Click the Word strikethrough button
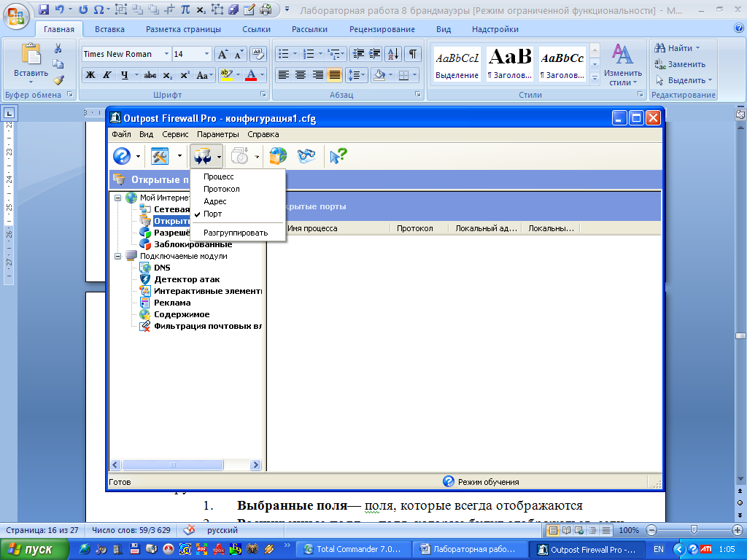The image size is (747, 560). tap(150, 75)
